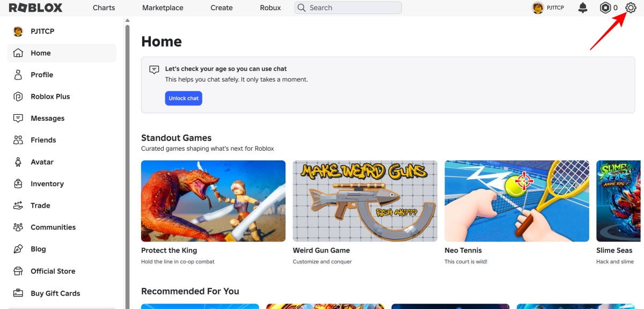Click 'Hold the line in co-op combat'
This screenshot has height=309, width=644.
(178, 262)
